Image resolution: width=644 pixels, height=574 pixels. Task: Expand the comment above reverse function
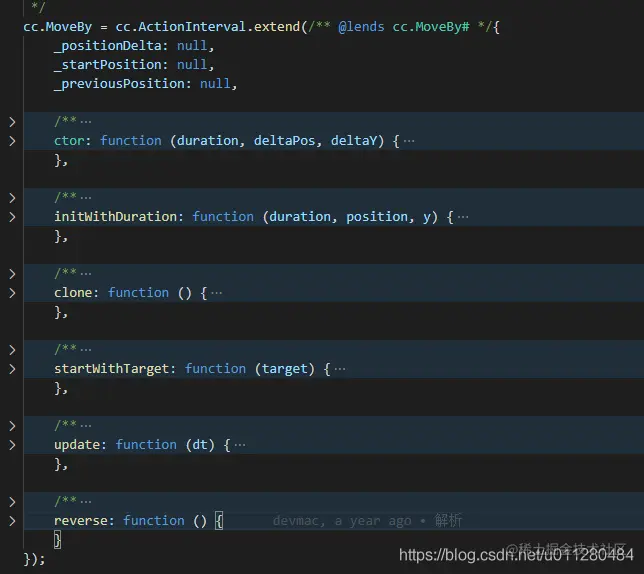pos(12,502)
